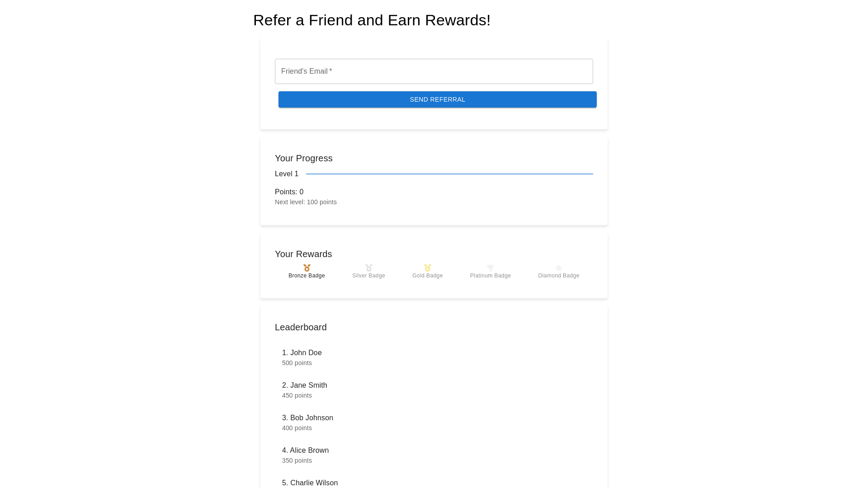
Task: Click the Platinum Badge trophy icon
Action: 491,268
